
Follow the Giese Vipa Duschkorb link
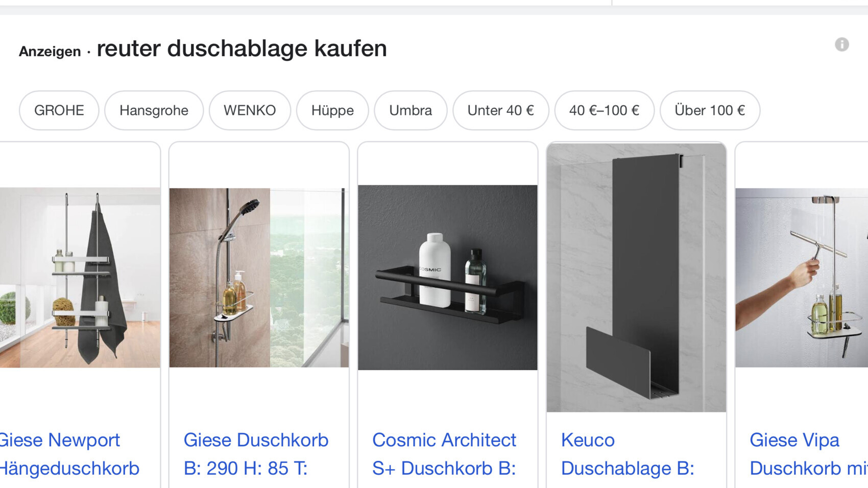click(x=809, y=454)
